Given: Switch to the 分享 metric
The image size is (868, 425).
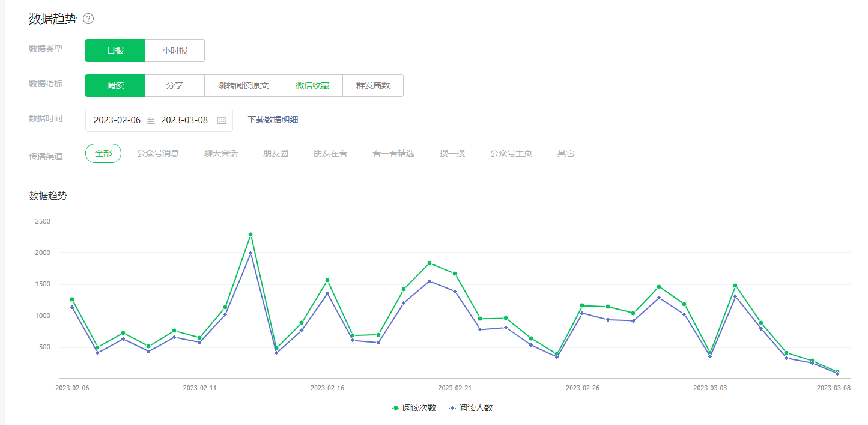Looking at the screenshot, I should pos(175,85).
